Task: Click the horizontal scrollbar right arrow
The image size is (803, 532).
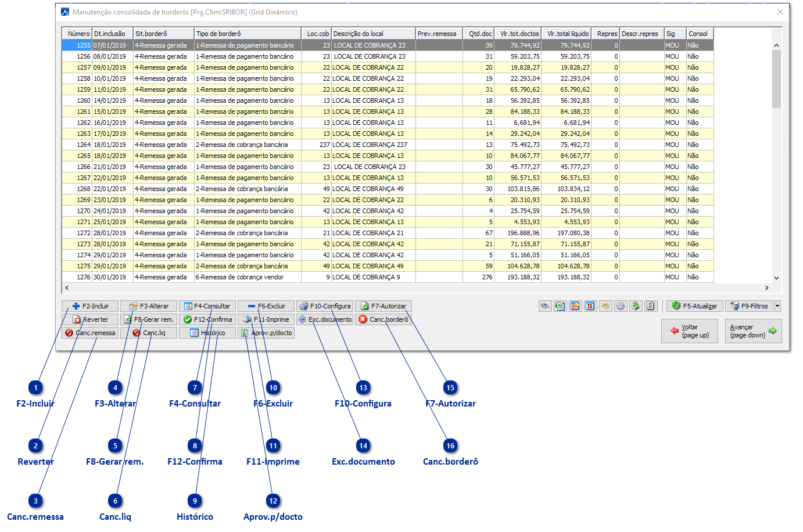Action: point(766,287)
